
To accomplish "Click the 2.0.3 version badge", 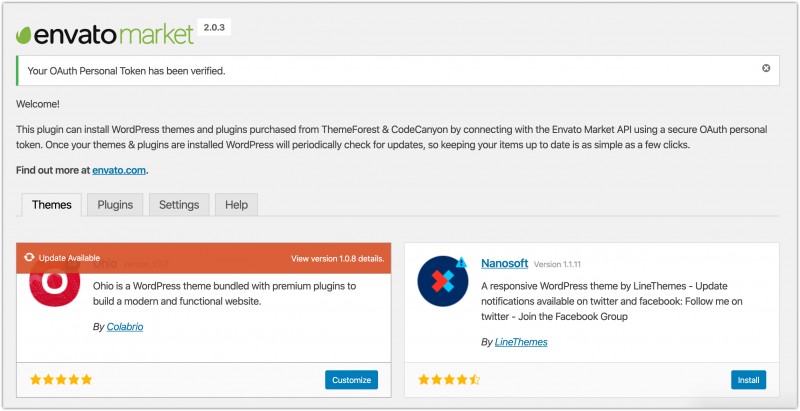I will 216,27.
